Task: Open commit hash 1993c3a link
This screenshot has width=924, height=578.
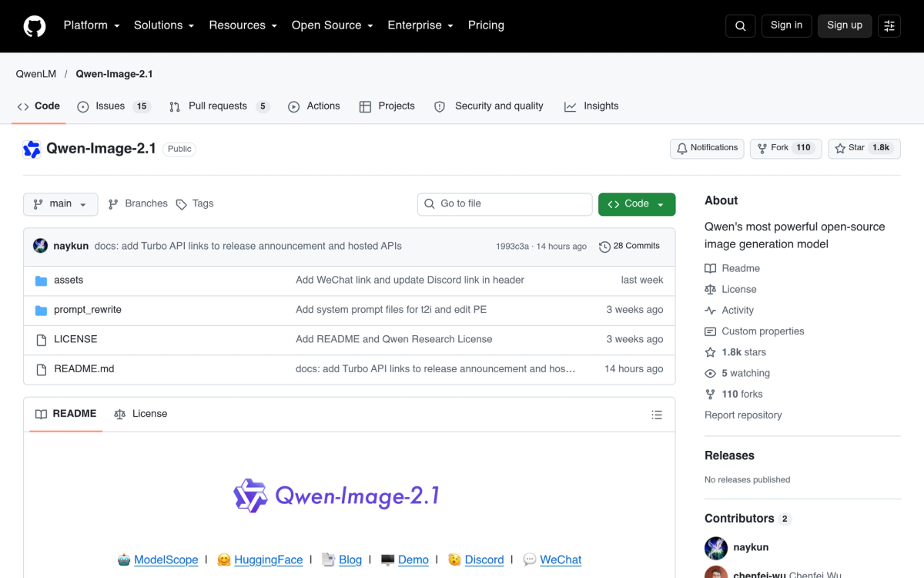Action: pos(513,247)
